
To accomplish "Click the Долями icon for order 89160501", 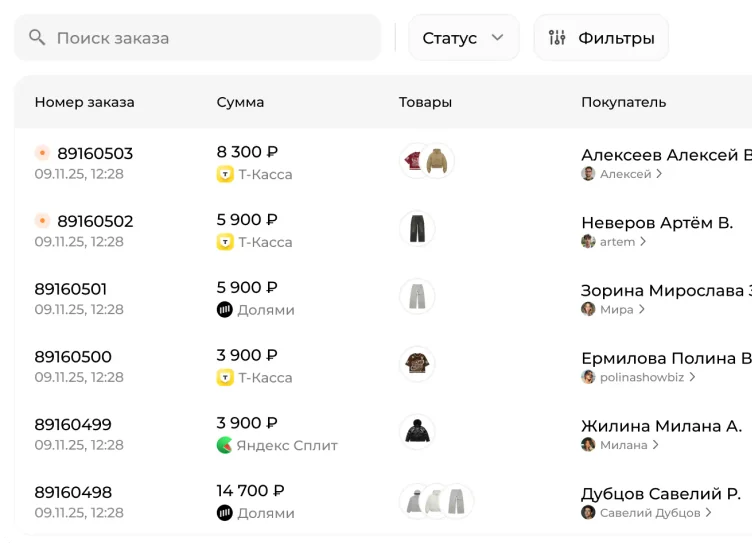I will point(224,310).
